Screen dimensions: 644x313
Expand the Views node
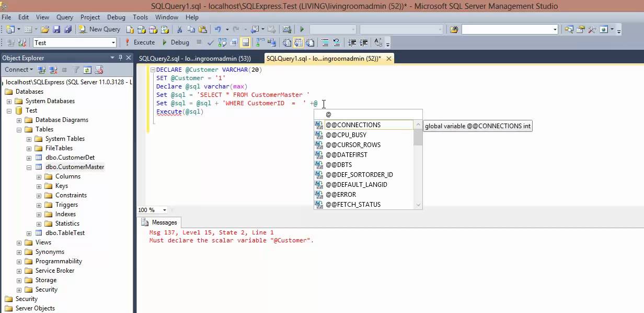tap(19, 242)
